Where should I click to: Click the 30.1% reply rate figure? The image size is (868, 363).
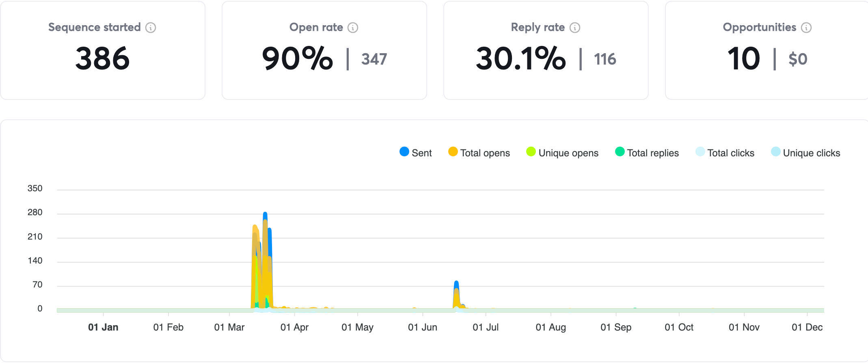coord(520,58)
